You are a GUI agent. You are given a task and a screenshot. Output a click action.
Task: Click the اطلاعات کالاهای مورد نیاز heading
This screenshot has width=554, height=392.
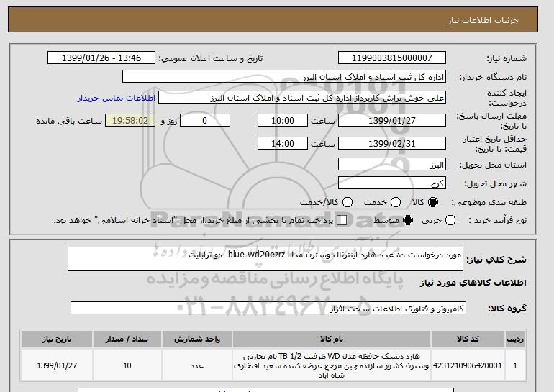click(x=473, y=283)
